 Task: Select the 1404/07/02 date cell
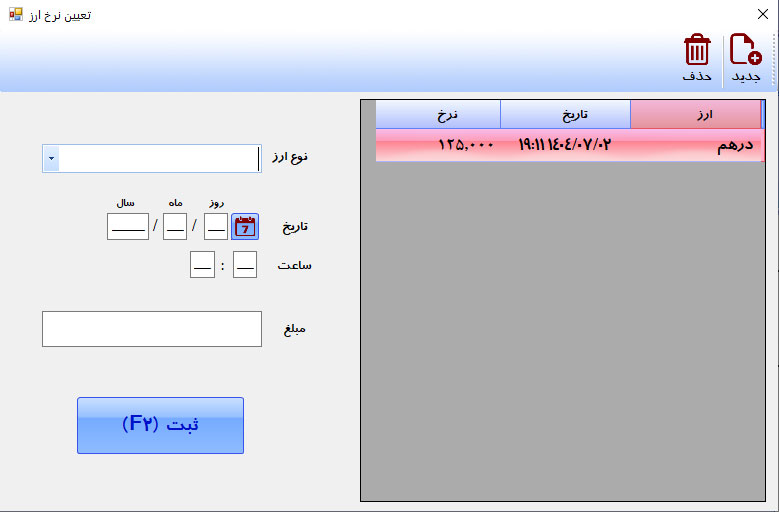565,145
